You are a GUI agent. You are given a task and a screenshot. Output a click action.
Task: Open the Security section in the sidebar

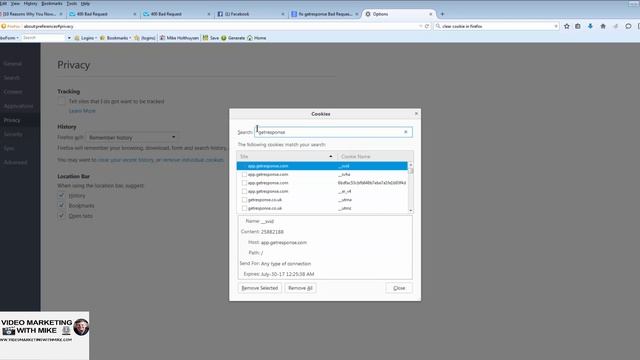[20, 134]
